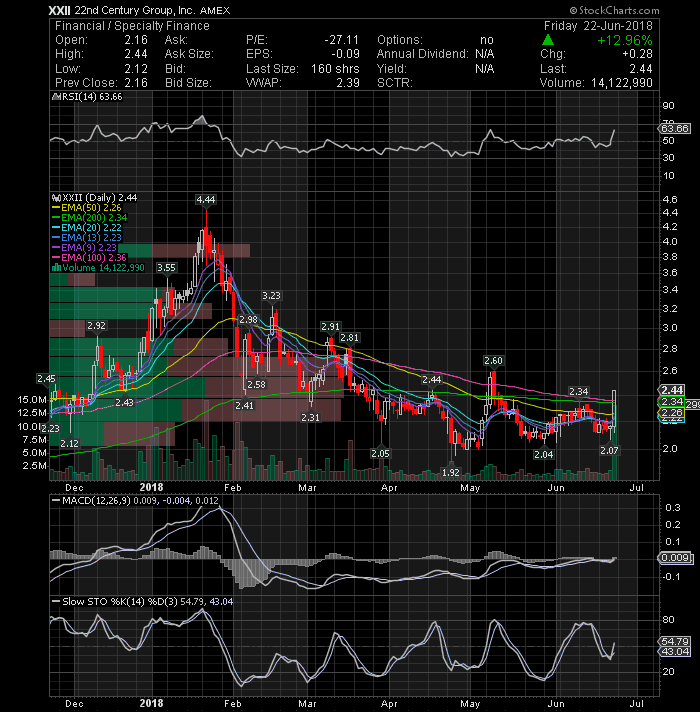
Task: Click the yellow 2.26 EMA tag on right axis
Action: 672,412
